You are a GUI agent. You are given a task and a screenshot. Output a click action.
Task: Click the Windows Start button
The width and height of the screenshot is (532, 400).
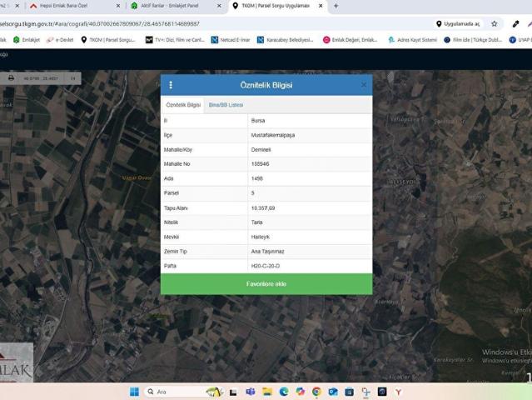tap(134, 392)
